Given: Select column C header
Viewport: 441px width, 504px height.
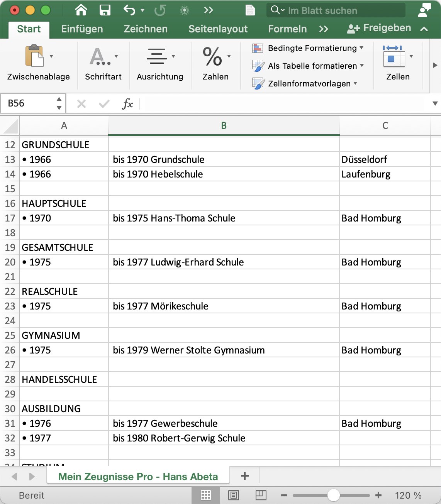Looking at the screenshot, I should 385,126.
